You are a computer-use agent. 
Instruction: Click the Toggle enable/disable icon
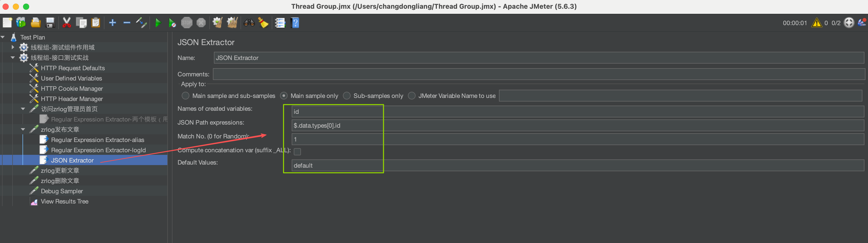click(x=141, y=23)
